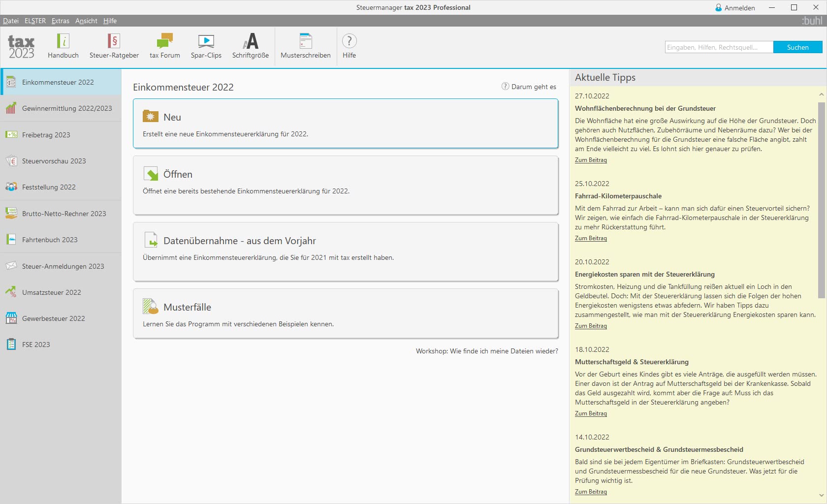This screenshot has height=504, width=827.
Task: Click headline Grundsteuerwertbescheid & Grundsteuermessbescheid
Action: click(x=659, y=449)
